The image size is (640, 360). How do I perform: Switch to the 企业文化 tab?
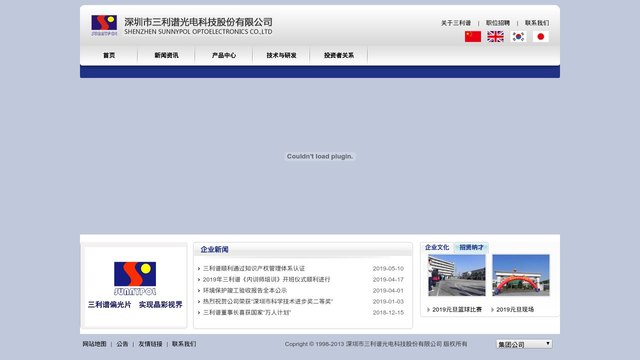(x=437, y=247)
